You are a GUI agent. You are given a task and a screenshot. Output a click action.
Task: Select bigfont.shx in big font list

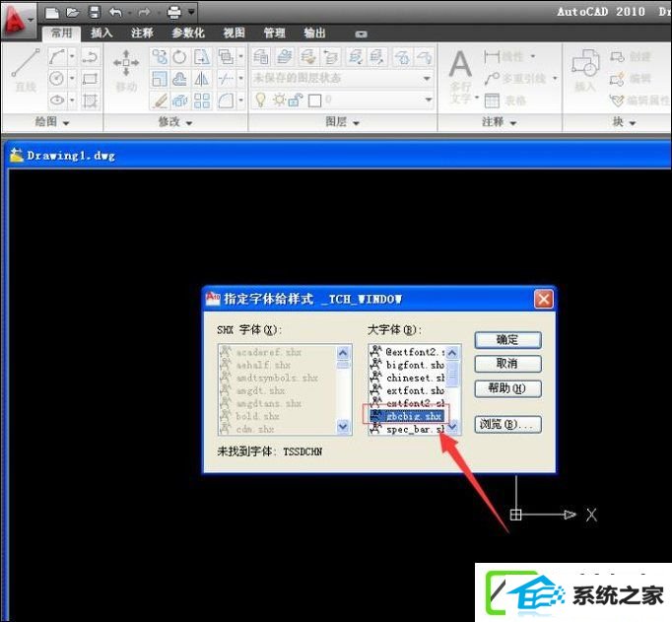click(408, 365)
